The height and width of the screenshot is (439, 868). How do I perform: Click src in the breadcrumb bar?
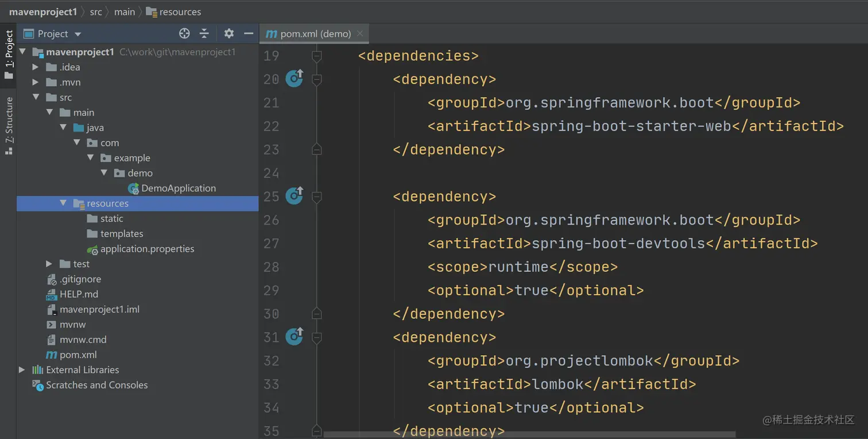(96, 11)
